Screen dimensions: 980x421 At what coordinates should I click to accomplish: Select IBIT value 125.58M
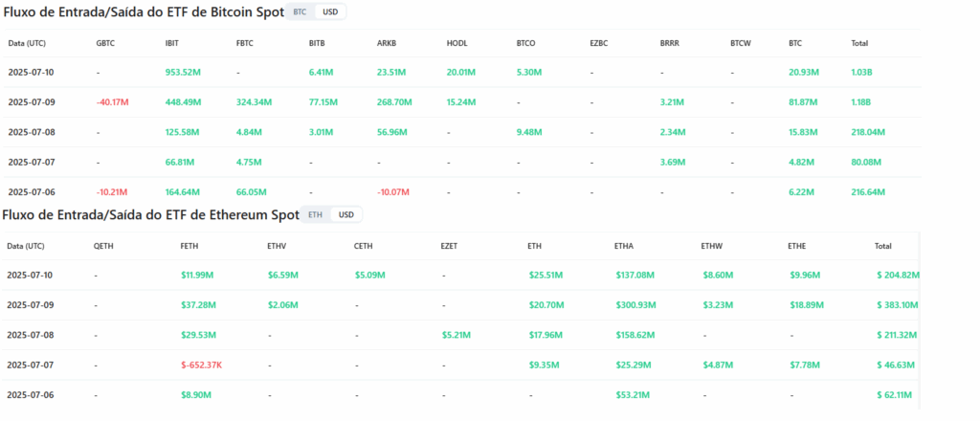tap(182, 132)
